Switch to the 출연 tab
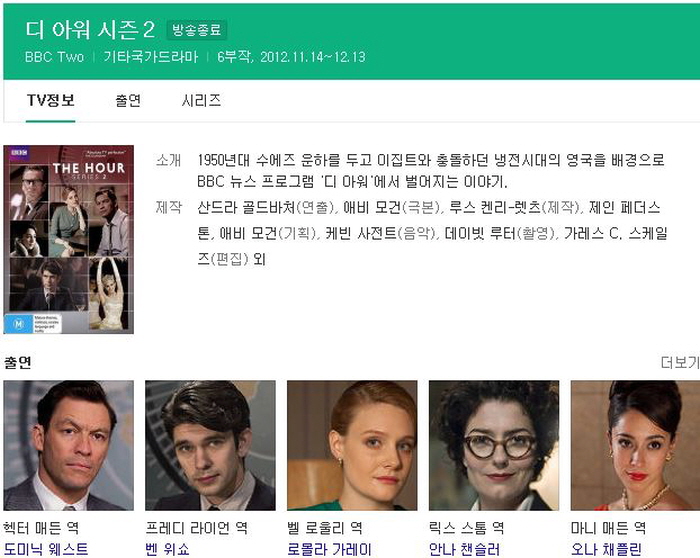The image size is (700, 558). tap(128, 100)
